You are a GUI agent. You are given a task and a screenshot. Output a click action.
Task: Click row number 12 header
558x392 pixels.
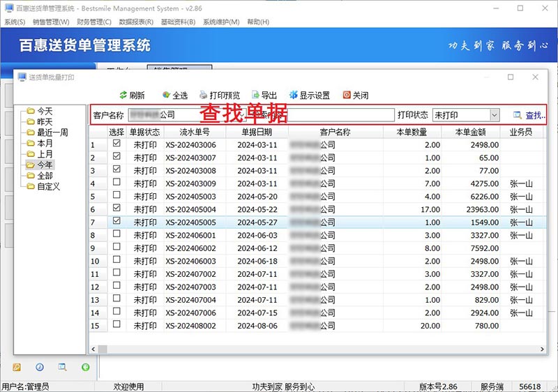coord(98,287)
